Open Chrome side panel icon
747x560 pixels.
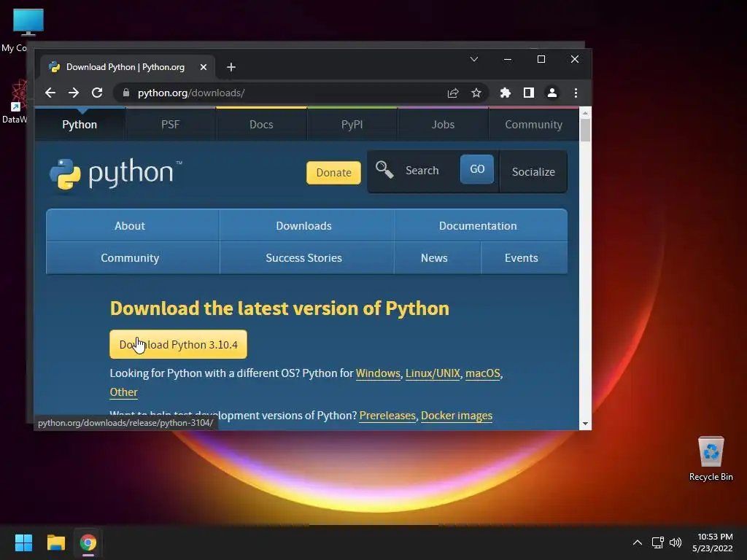click(529, 93)
